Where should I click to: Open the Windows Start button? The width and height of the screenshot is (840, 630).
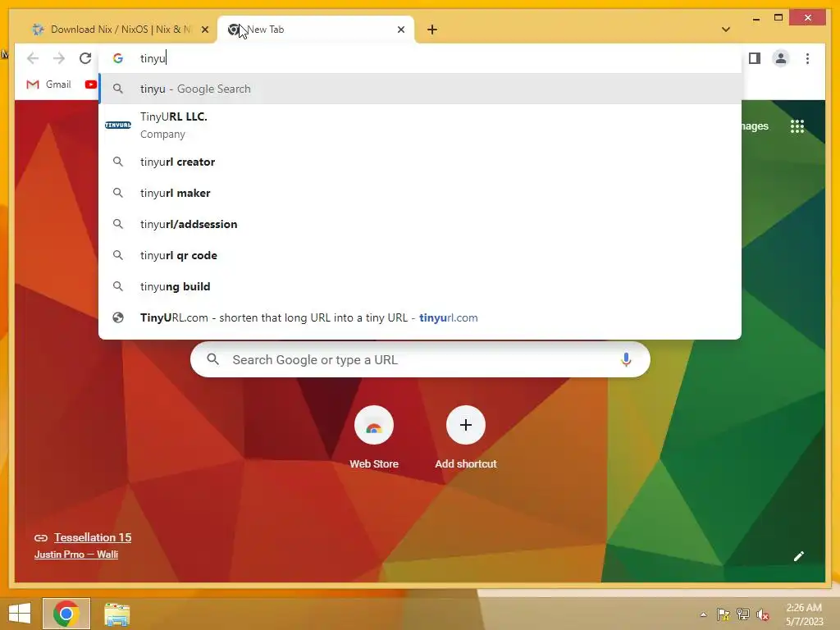click(x=20, y=614)
